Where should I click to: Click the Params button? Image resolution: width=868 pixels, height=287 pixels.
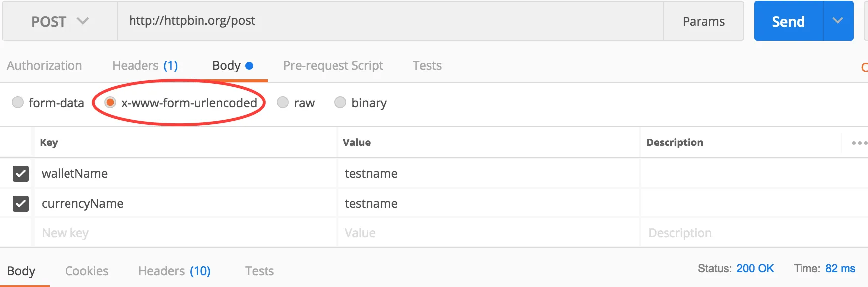coord(703,21)
